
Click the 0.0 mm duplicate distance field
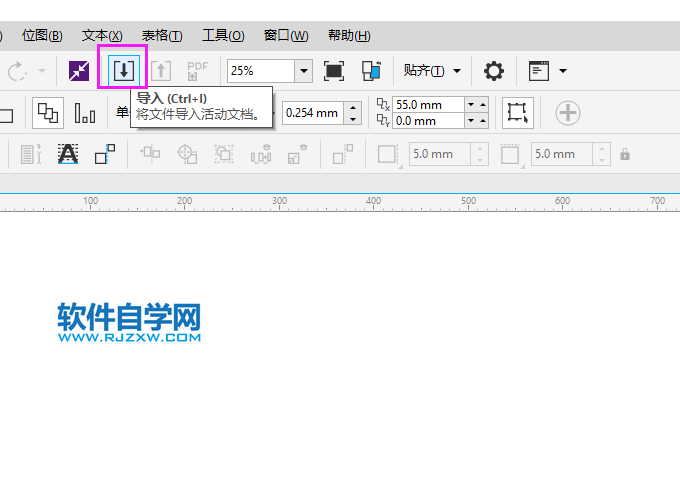coord(428,121)
